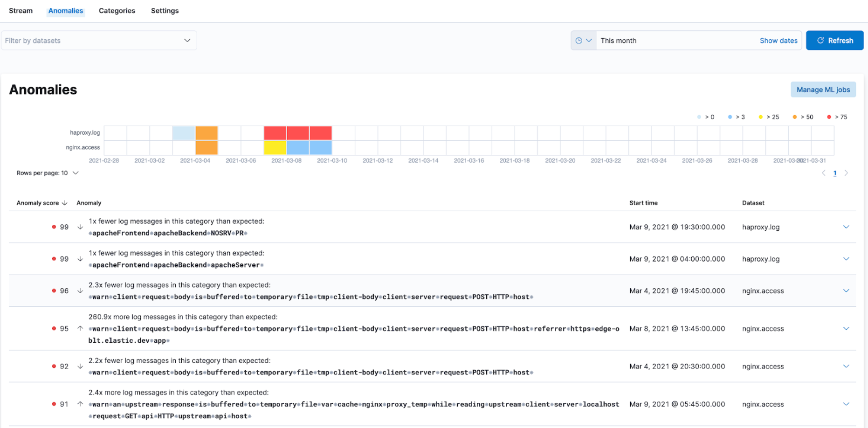Click the light blue haproxy.log heatmap cell
Screen dimensions: 868x428
coord(184,133)
